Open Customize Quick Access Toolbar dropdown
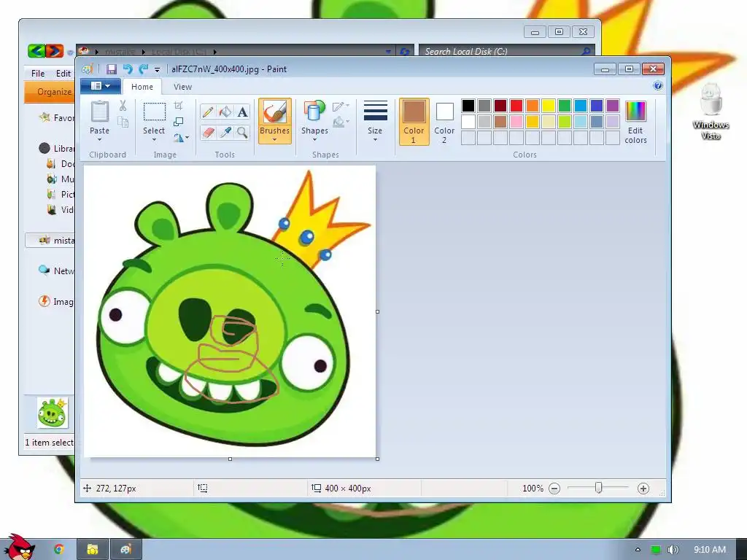Screen dimensions: 747x560 tap(158, 69)
